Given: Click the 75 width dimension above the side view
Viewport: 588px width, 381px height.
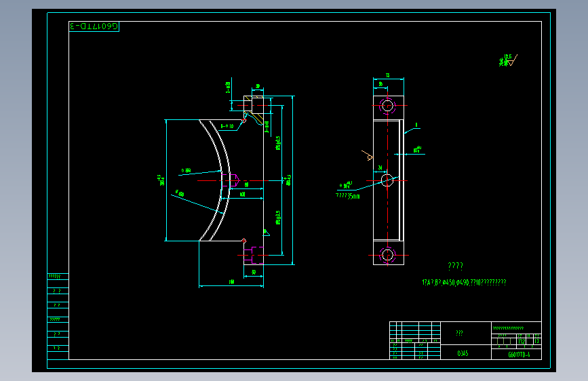Looking at the screenshot, I should tap(388, 75).
